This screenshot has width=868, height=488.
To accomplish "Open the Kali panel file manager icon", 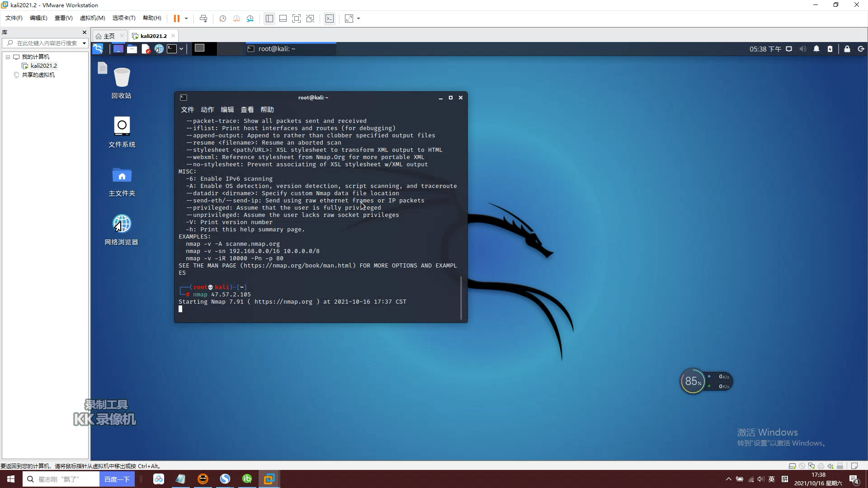I will click(x=132, y=49).
